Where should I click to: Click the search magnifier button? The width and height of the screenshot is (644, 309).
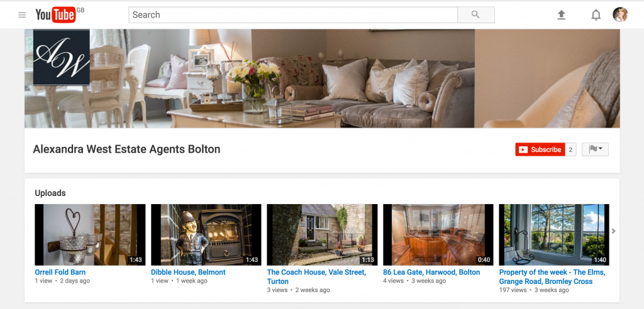(x=476, y=15)
